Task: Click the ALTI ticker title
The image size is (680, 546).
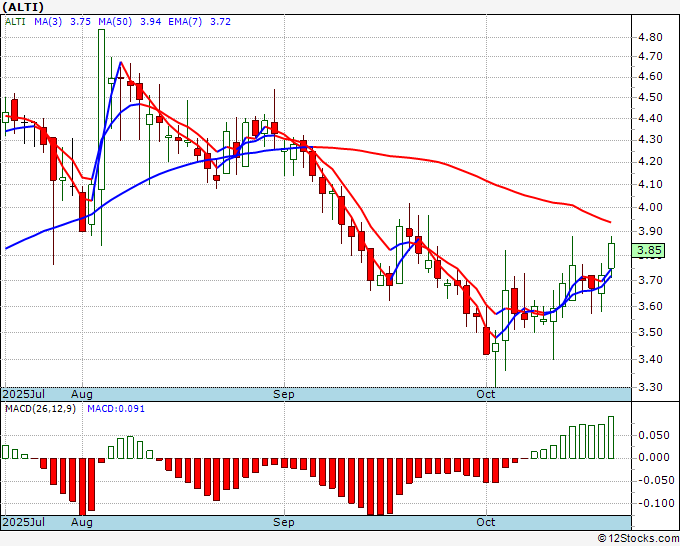Action: (x=23, y=7)
